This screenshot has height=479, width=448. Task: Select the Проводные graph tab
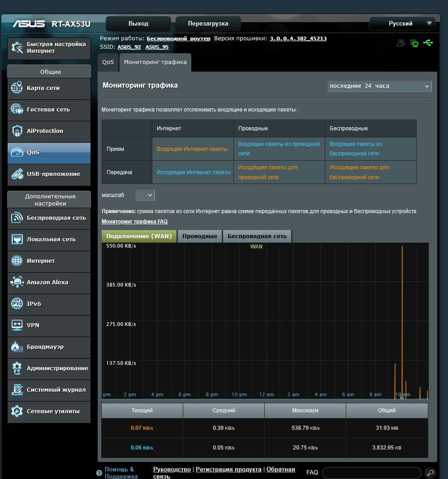point(200,236)
